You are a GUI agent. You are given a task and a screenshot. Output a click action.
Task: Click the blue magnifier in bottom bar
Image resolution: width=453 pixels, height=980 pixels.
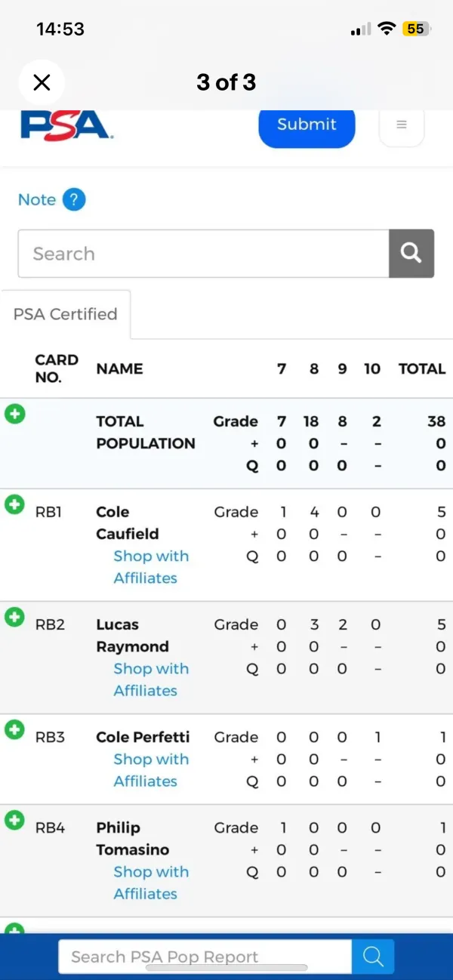tap(373, 957)
